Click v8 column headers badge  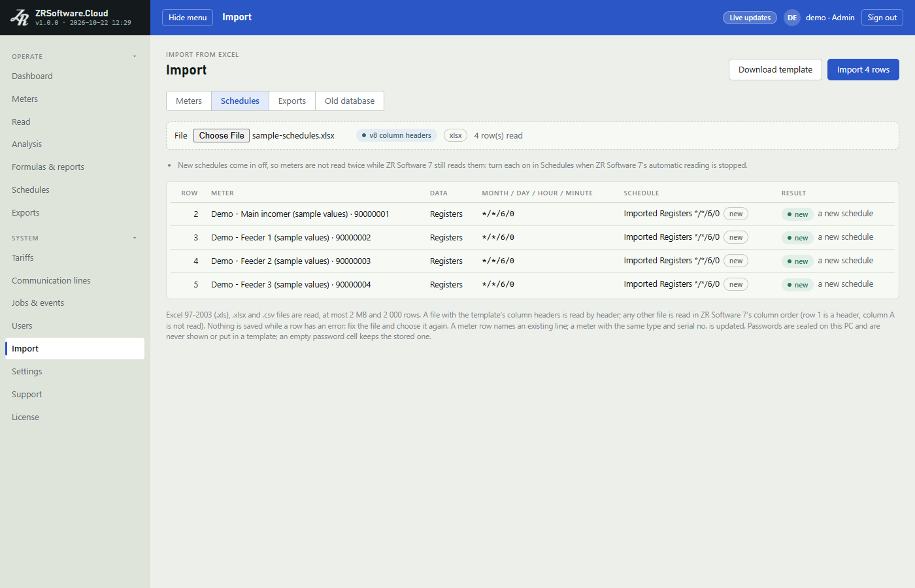397,135
